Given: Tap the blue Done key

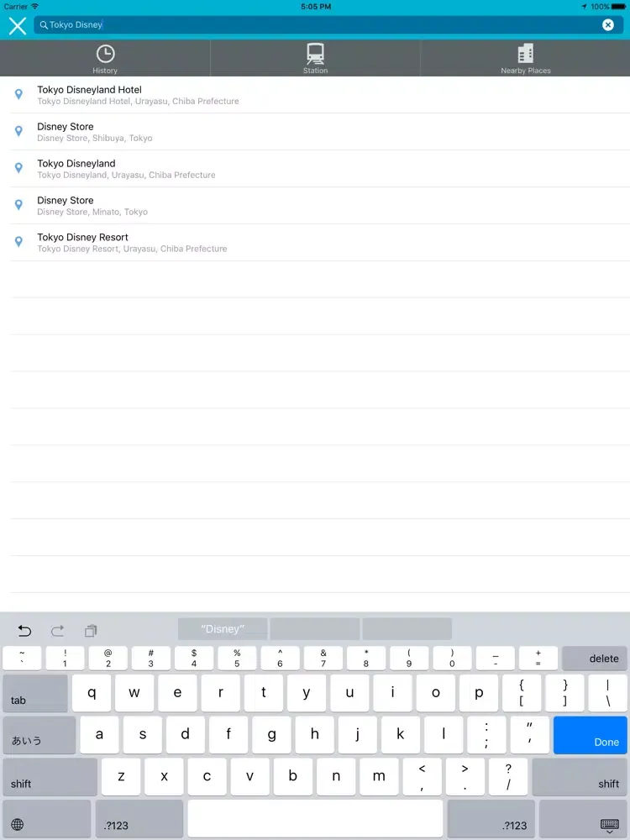Looking at the screenshot, I should click(590, 735).
